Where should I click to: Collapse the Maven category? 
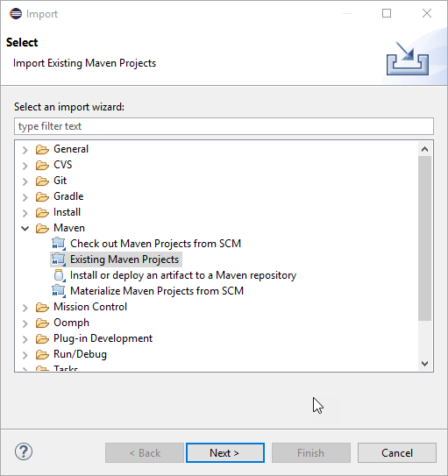click(x=25, y=228)
